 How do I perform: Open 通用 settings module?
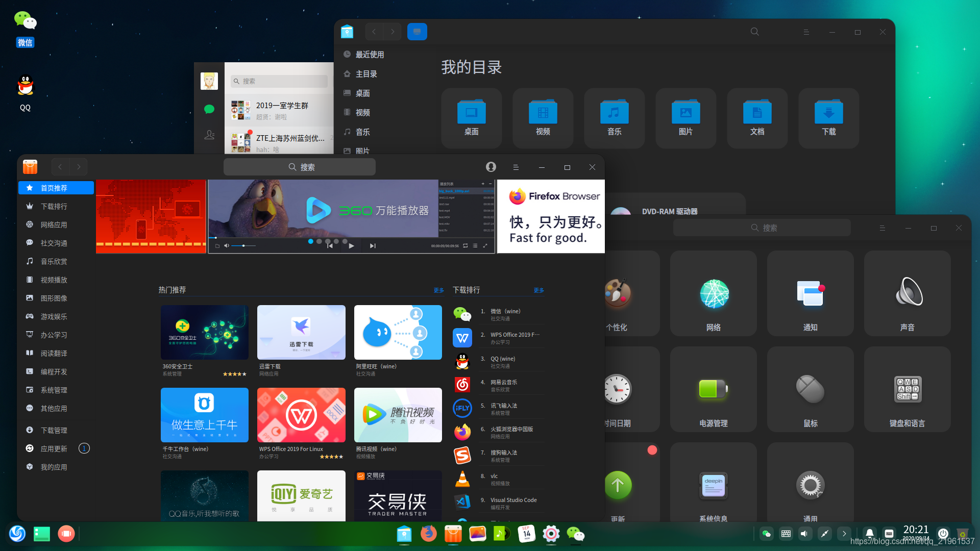811,483
